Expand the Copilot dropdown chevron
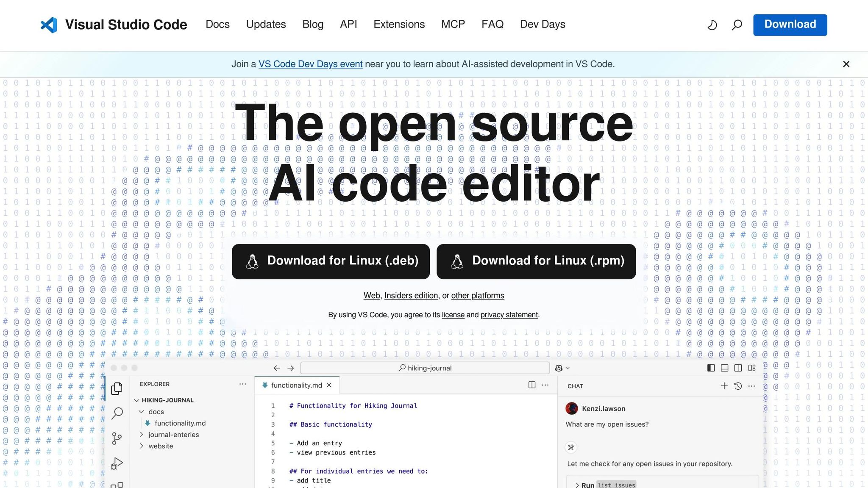868x488 pixels. coord(568,368)
